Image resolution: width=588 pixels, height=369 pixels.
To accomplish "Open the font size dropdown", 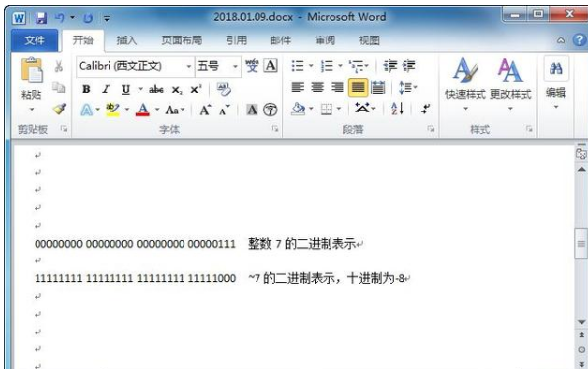I will [235, 67].
